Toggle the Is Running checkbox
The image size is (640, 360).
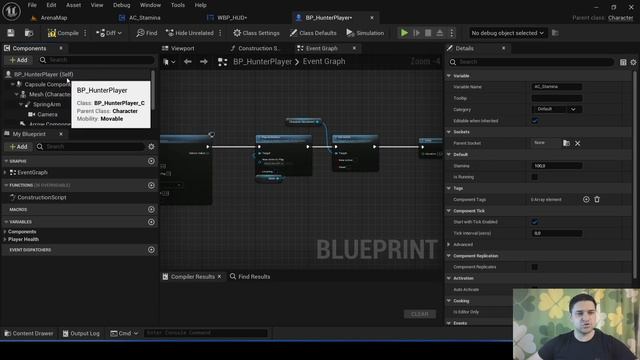(535, 177)
